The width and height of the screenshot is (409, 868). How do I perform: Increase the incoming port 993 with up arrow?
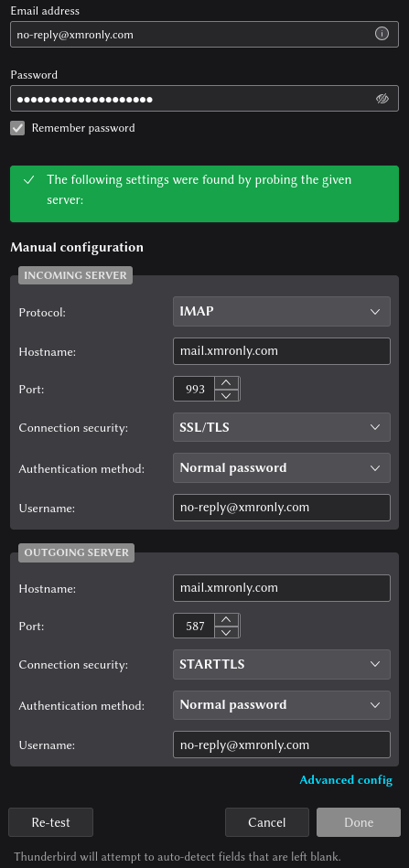226,382
